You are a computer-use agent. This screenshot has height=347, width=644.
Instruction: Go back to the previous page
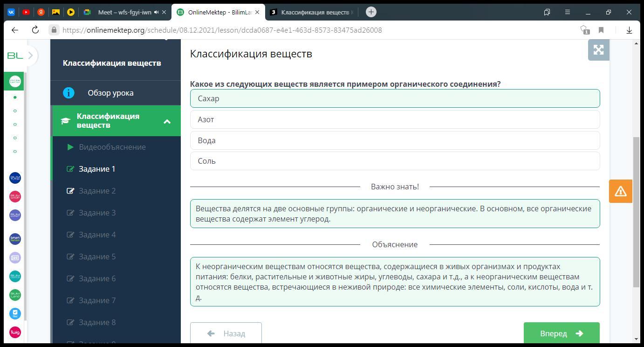(15, 30)
